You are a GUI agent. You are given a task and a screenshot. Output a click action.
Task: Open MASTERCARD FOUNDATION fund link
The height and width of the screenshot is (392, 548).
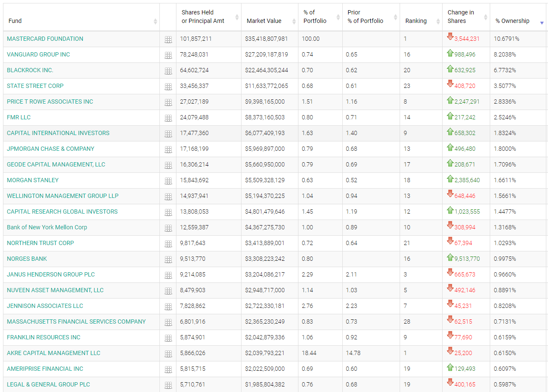(45, 39)
